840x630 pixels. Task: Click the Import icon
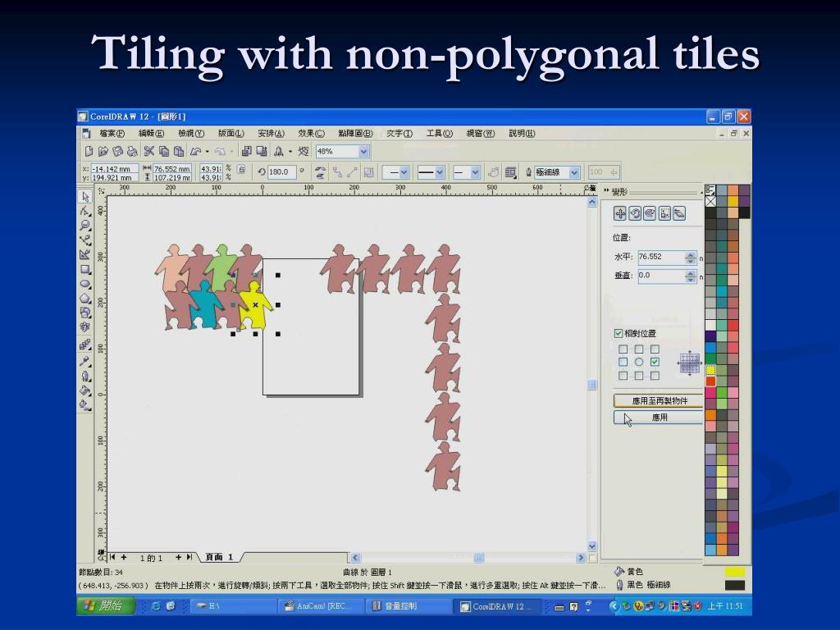pyautogui.click(x=246, y=152)
